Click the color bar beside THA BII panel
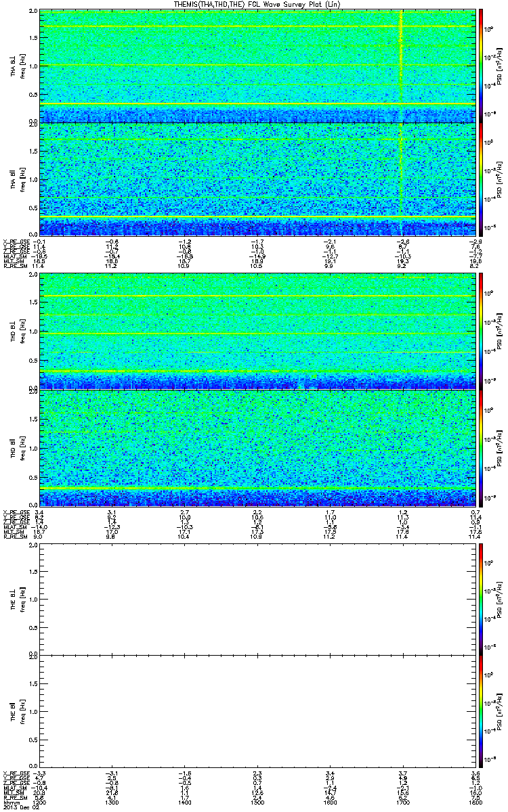 (x=480, y=179)
